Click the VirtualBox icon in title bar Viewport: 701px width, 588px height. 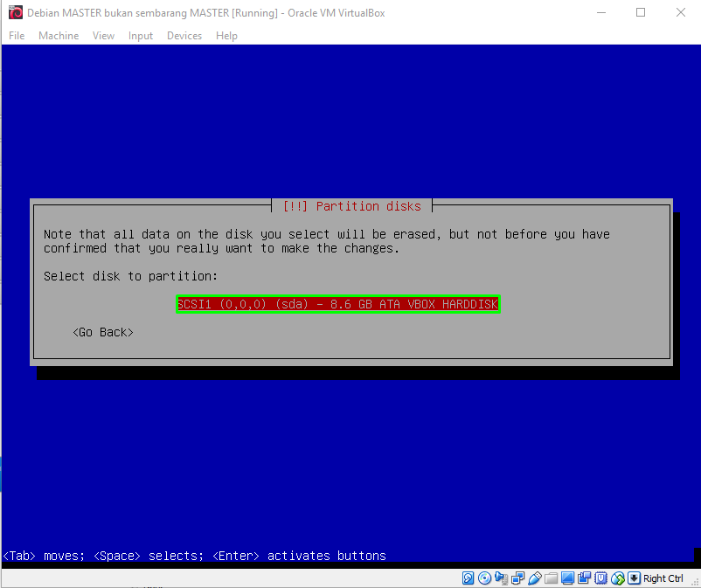16,12
